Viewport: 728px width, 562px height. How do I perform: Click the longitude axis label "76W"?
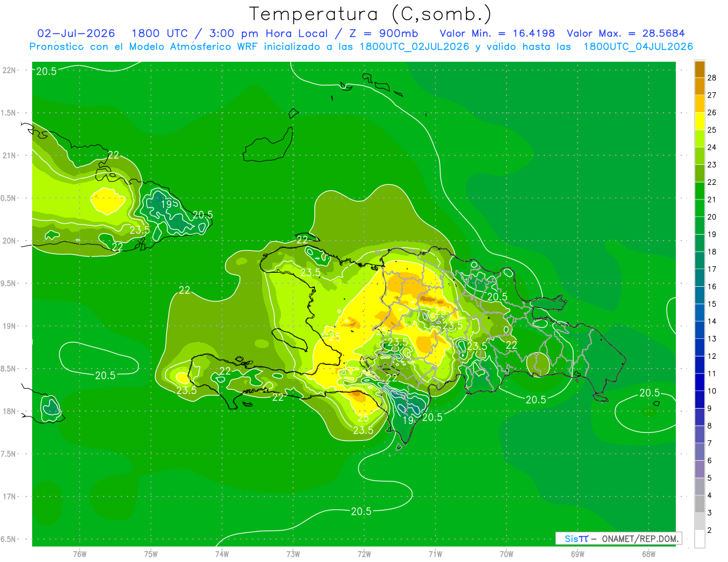[79, 554]
